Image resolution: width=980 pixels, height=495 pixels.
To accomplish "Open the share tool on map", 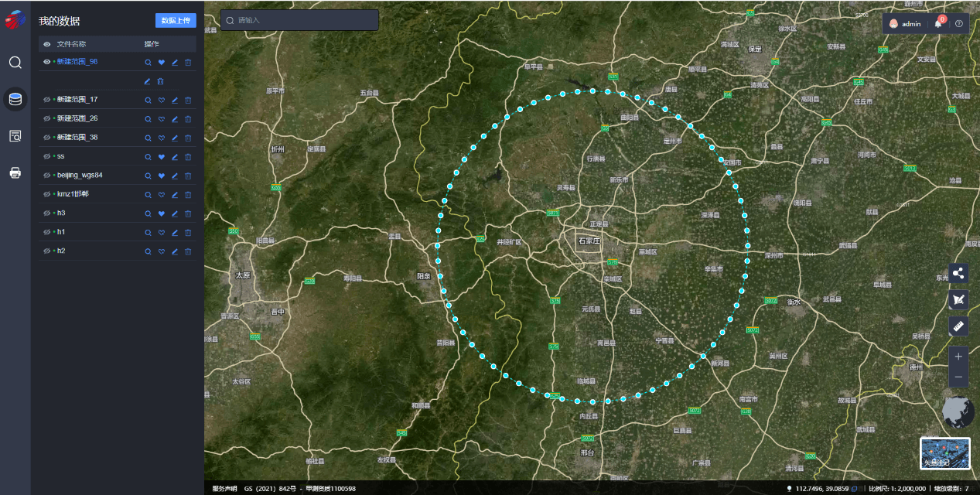I will [958, 273].
